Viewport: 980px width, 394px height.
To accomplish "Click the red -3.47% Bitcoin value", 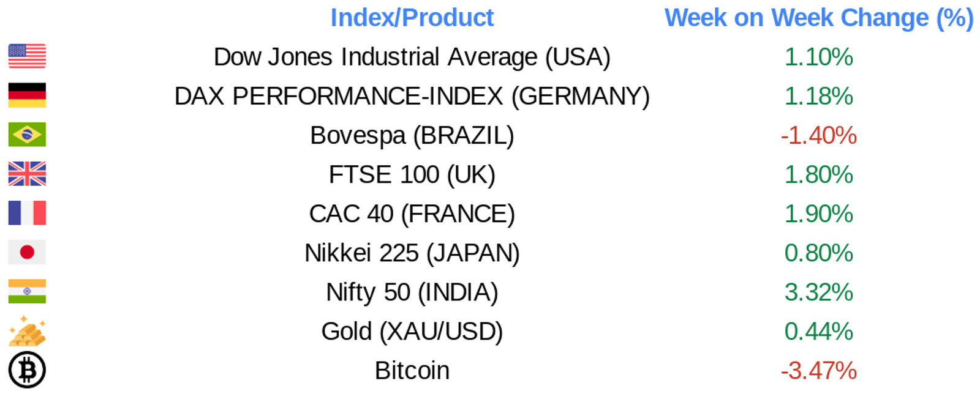I will 819,370.
